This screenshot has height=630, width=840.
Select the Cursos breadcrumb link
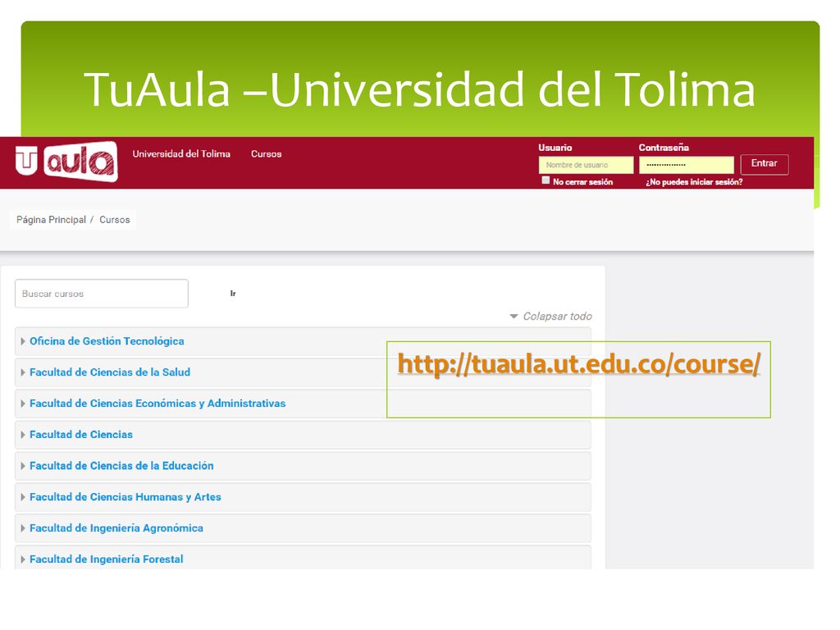coord(115,220)
